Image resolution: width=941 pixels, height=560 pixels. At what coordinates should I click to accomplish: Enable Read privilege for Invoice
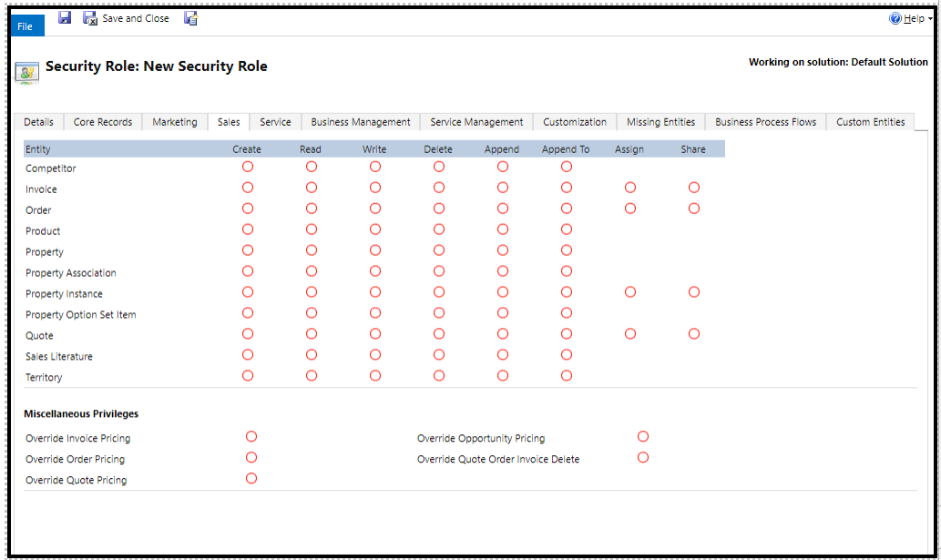(312, 188)
